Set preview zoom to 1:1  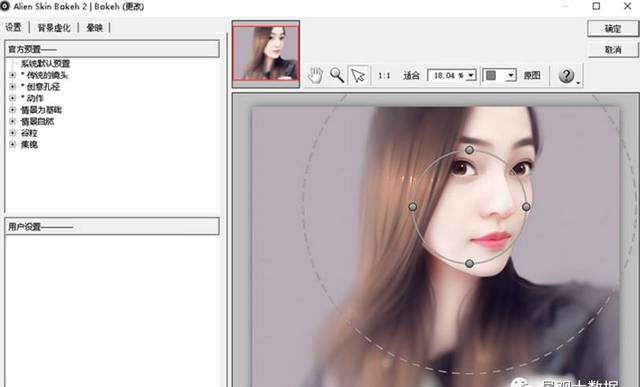(x=384, y=76)
